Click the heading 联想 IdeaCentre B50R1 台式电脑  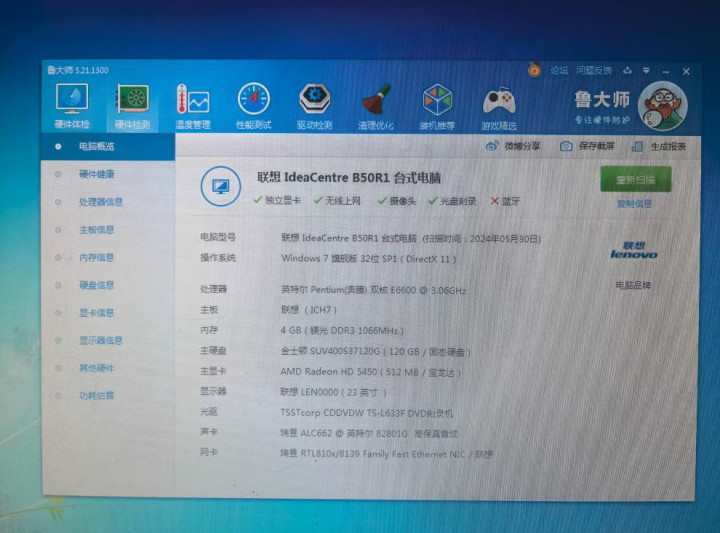click(x=349, y=178)
